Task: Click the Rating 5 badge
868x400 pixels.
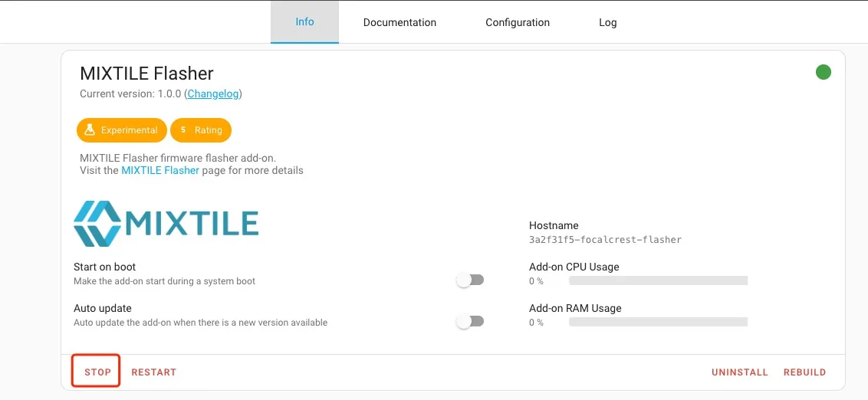Action: [201, 130]
